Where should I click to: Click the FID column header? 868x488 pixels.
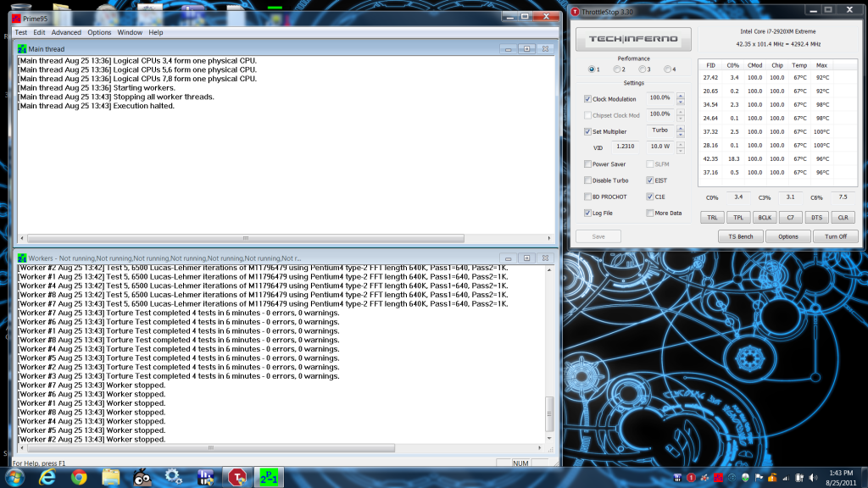(711, 65)
